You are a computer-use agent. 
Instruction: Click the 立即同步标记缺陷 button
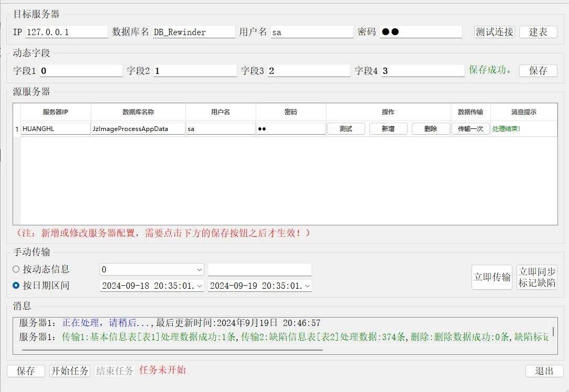coord(537,277)
